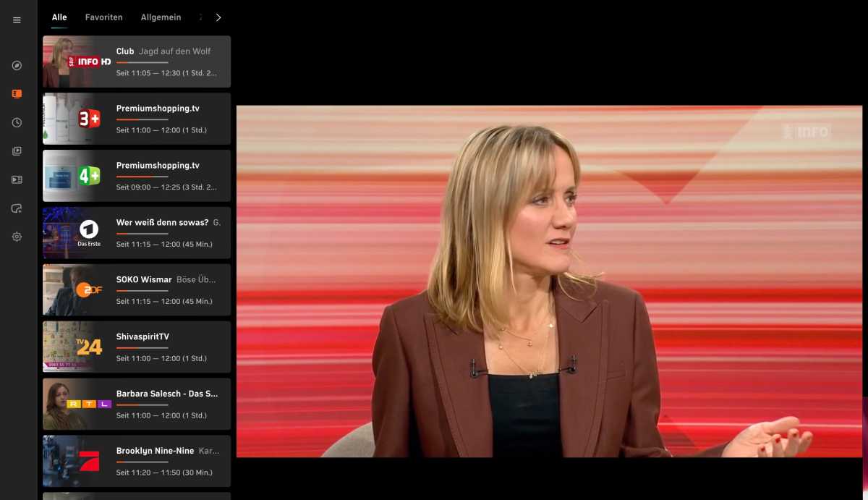This screenshot has height=500, width=868.
Task: Click the 4+ channel logo
Action: point(89,176)
